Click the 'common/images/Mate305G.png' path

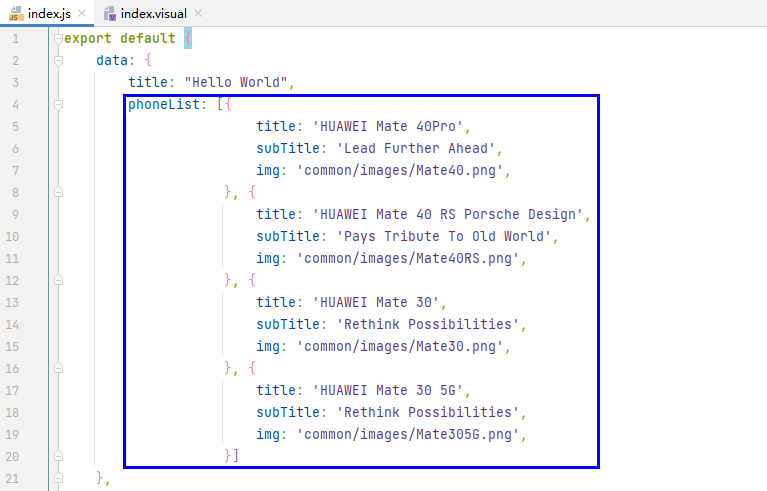click(408, 434)
